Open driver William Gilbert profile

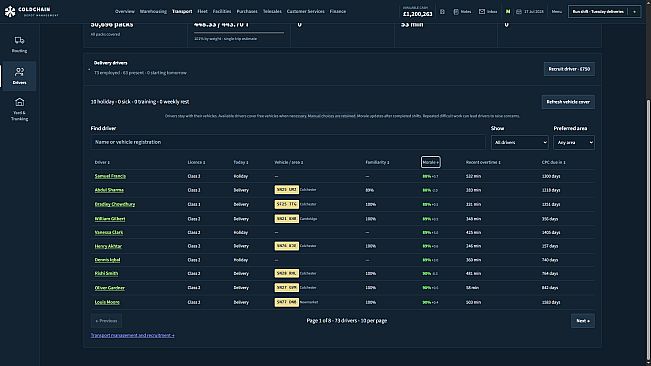110,219
